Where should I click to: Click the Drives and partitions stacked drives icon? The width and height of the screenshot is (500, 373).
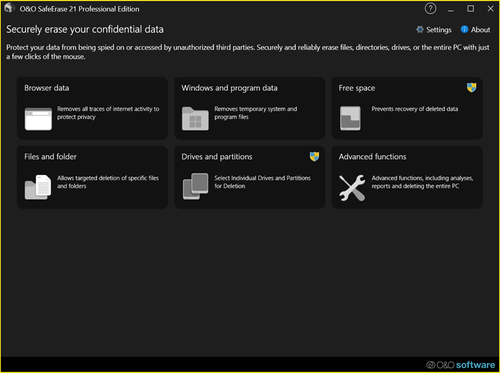[x=195, y=186]
